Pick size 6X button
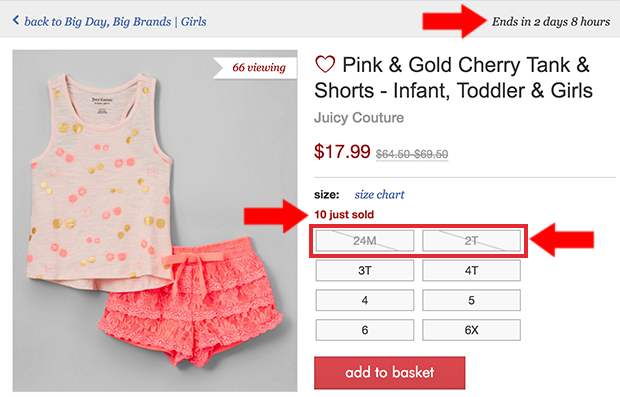 point(471,330)
